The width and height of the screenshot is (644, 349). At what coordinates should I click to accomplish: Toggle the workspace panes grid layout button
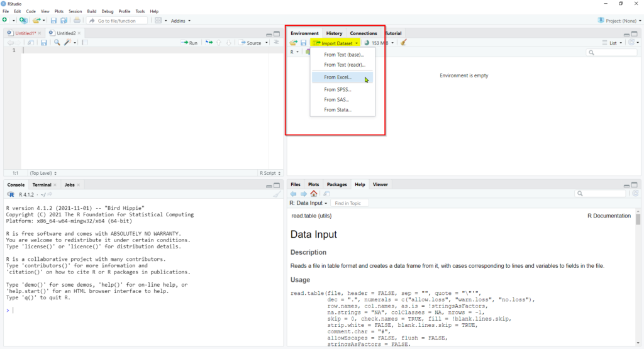tap(158, 21)
